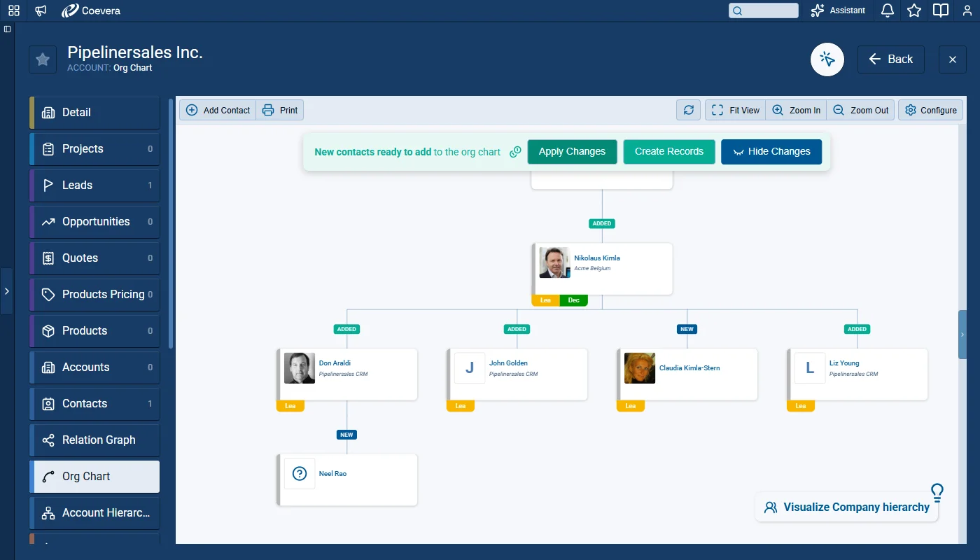Click the Neel Rao name
The height and width of the screenshot is (560, 980).
coord(332,474)
